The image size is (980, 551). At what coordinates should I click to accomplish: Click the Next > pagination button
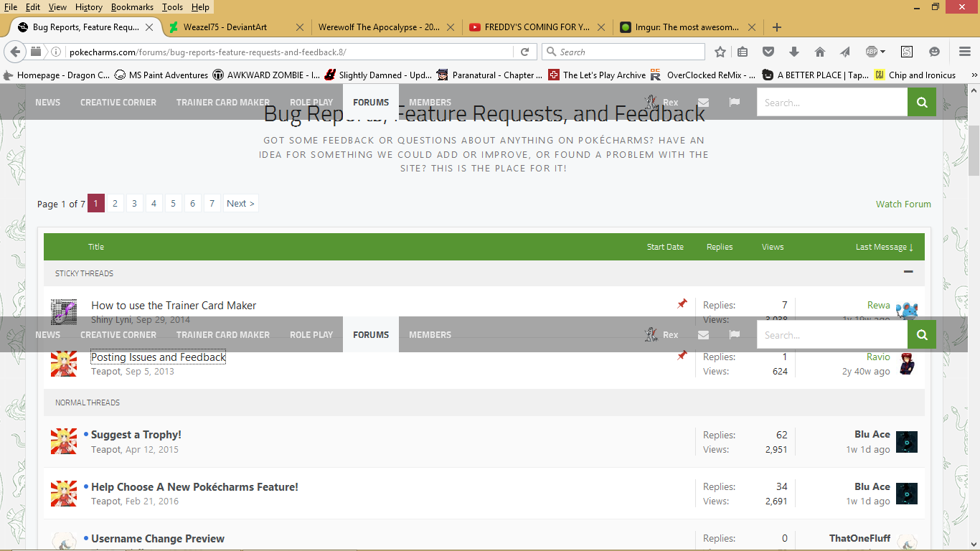tap(240, 203)
